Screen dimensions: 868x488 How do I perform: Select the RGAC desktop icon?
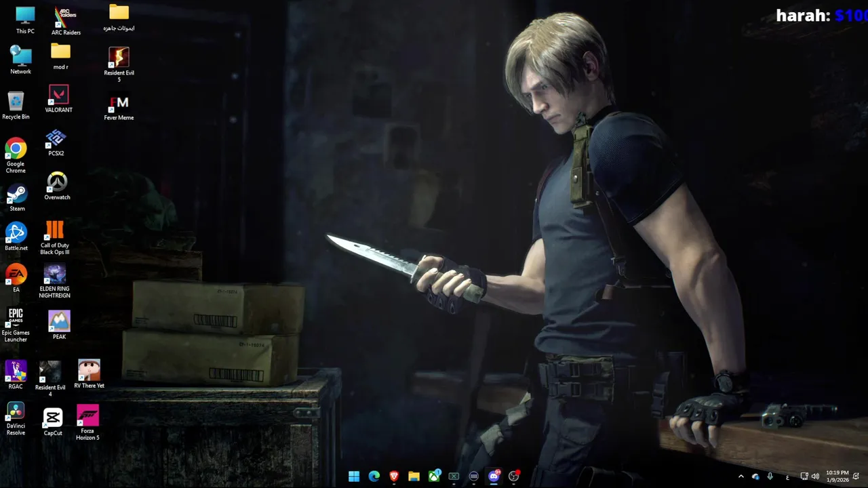(16, 375)
